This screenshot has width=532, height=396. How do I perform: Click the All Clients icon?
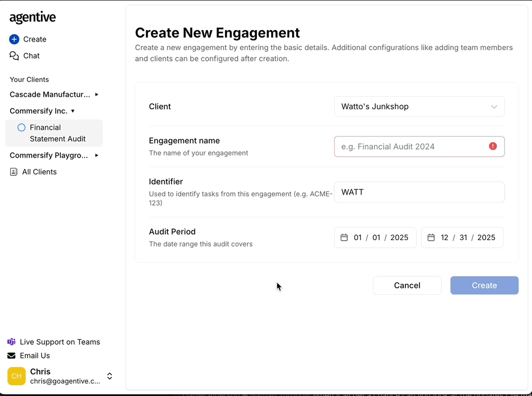[13, 171]
